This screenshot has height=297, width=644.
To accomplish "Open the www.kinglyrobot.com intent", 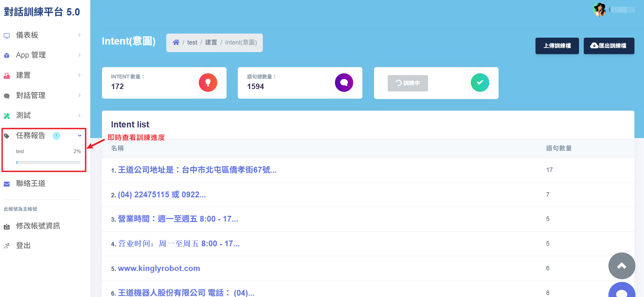I will [159, 268].
